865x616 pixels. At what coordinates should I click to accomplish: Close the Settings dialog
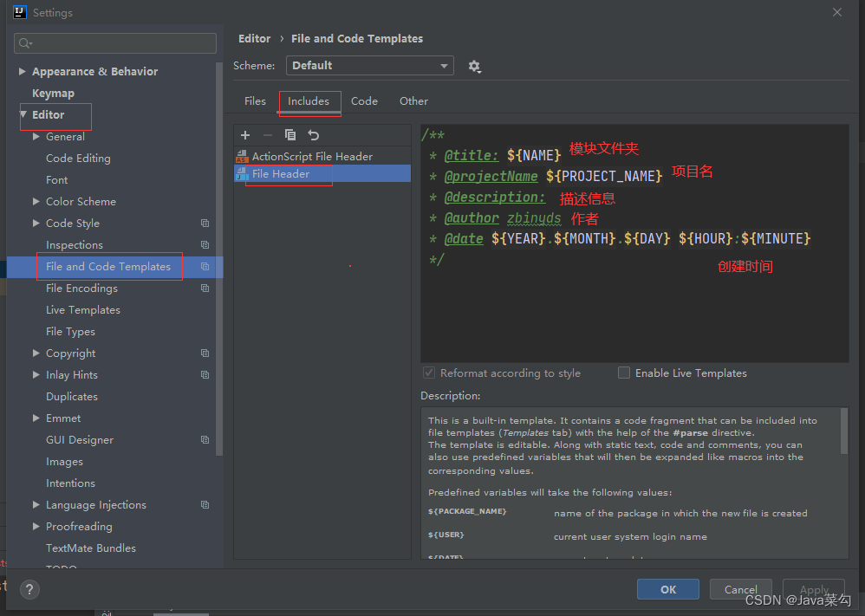837,12
